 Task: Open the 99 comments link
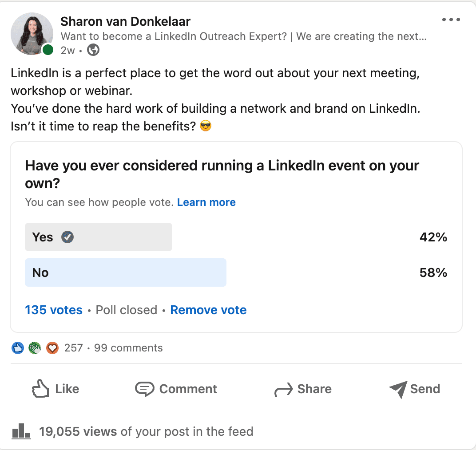point(128,348)
